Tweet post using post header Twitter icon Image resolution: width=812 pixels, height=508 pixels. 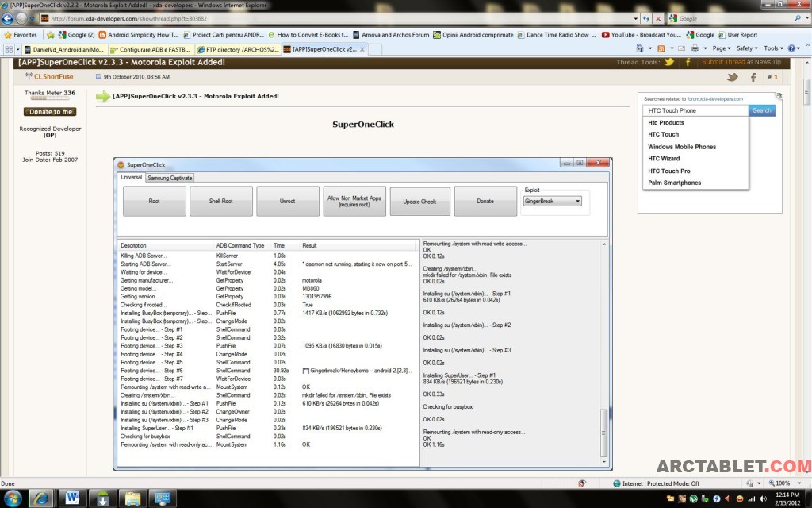click(x=732, y=77)
